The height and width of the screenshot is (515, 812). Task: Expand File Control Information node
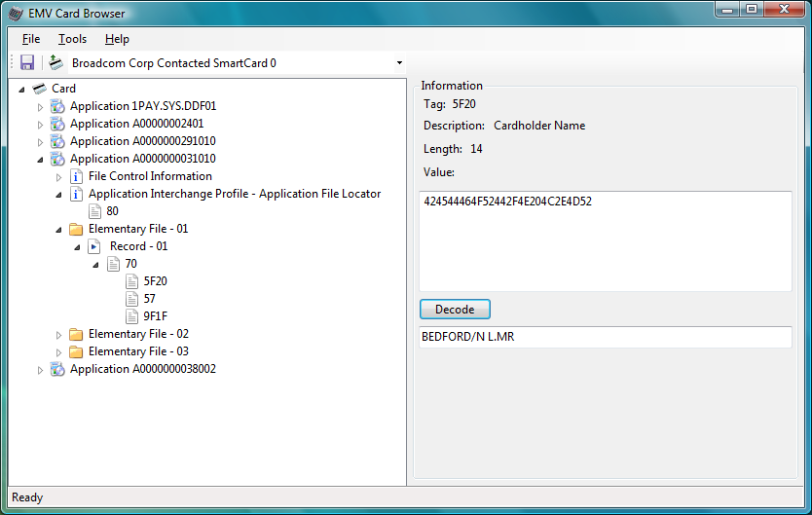59,177
